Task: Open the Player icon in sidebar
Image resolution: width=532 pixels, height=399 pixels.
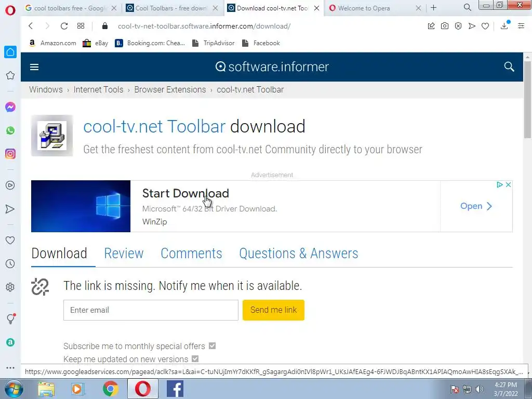Action: pos(10,185)
